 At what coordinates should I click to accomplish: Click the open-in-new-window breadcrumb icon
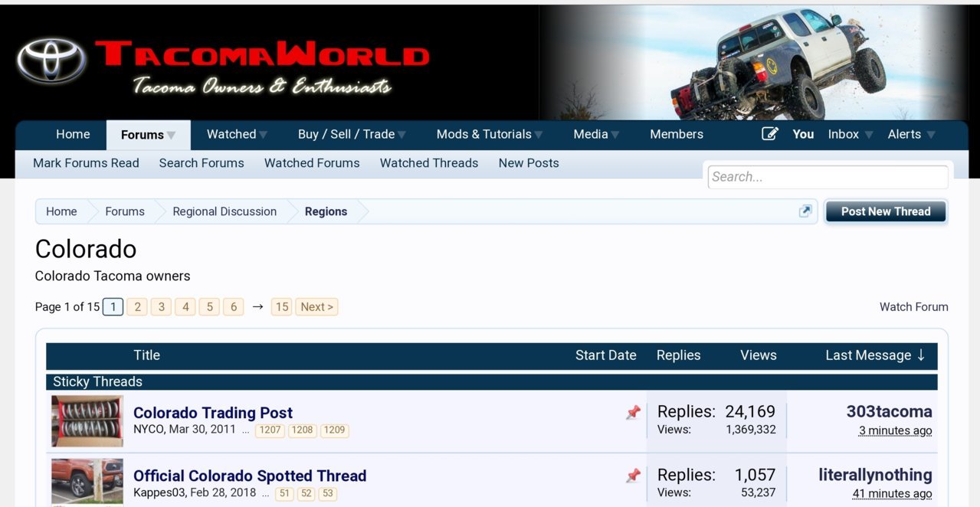tap(805, 211)
